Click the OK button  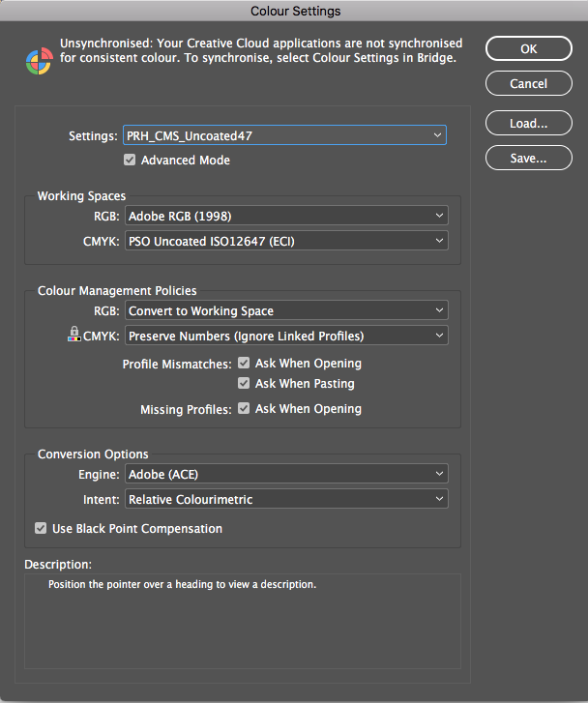(529, 48)
